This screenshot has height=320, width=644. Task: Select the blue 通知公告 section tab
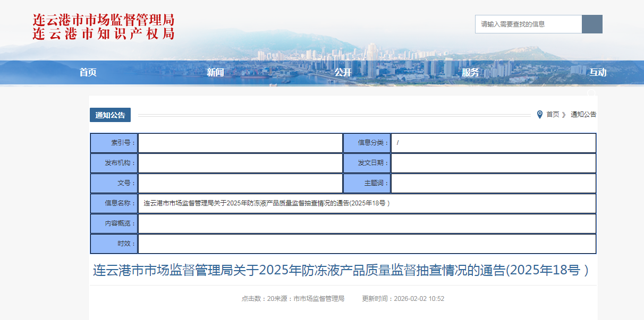click(x=111, y=115)
